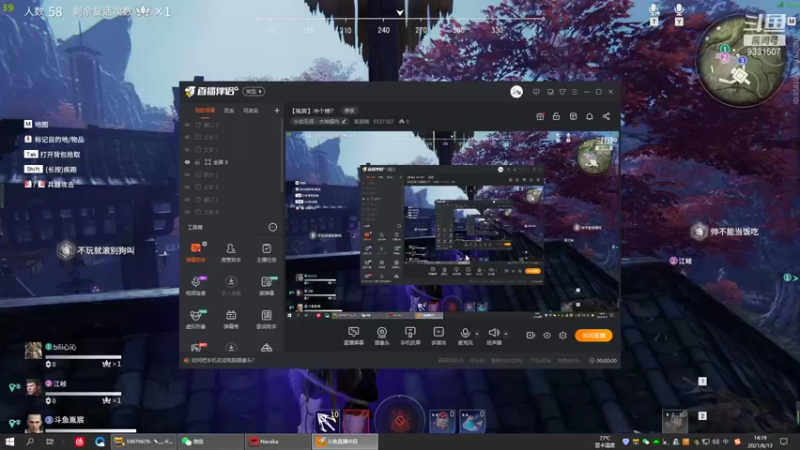Click the share icon in stream header
Screen dimensions: 800x450
coord(606,116)
